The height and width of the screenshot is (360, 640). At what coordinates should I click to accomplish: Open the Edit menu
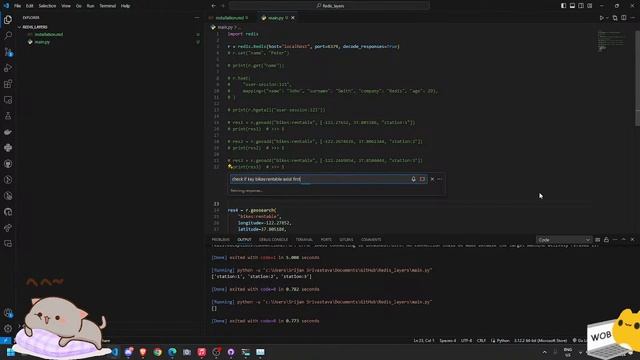29,6
